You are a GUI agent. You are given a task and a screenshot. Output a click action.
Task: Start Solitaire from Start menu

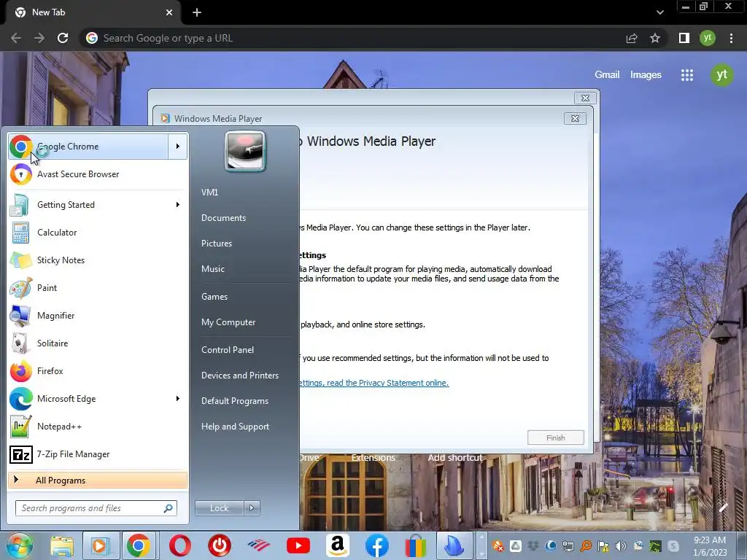coord(98,343)
